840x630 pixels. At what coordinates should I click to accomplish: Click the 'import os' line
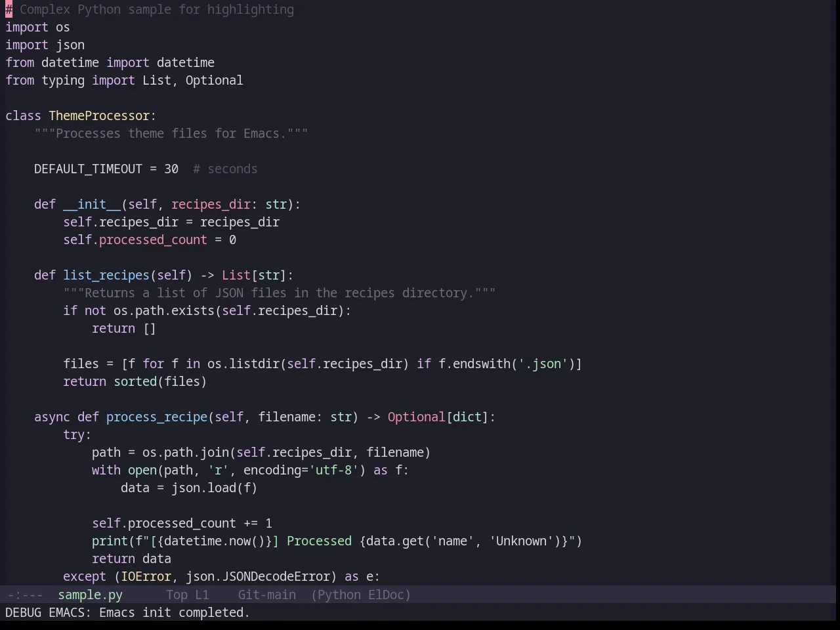[37, 27]
